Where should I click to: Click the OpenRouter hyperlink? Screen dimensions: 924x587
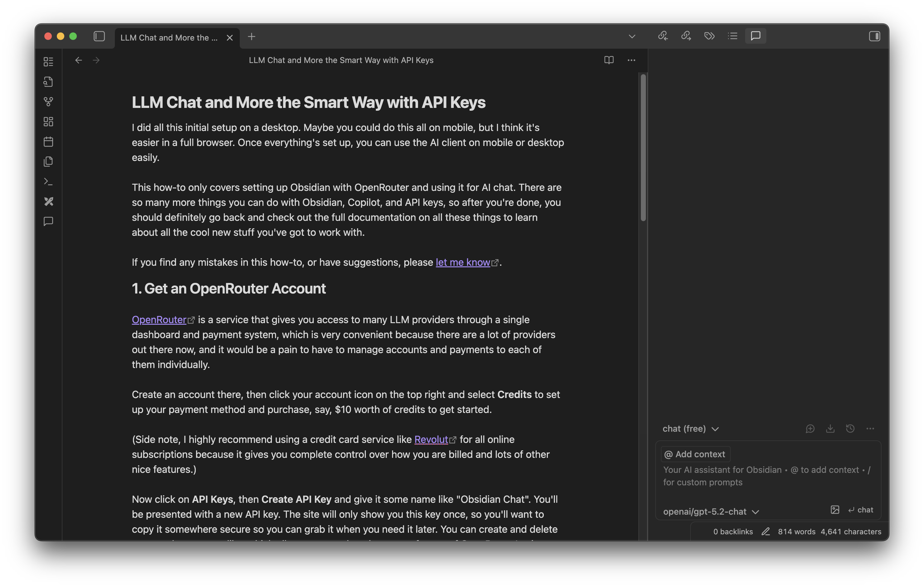pos(159,319)
